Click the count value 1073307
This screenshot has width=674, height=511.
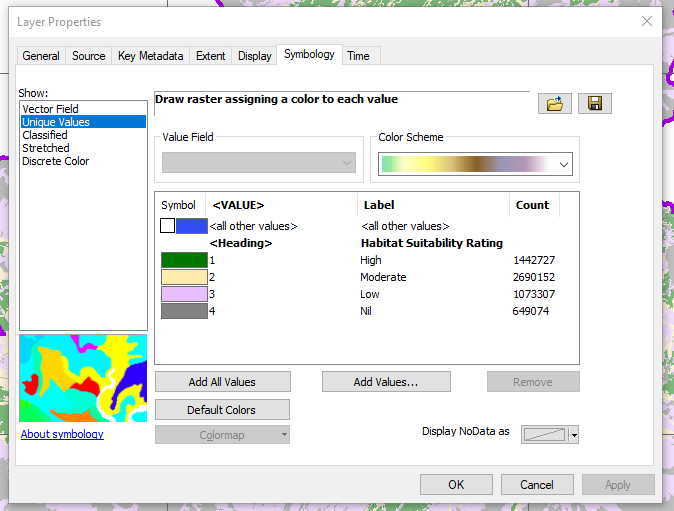[x=534, y=294]
